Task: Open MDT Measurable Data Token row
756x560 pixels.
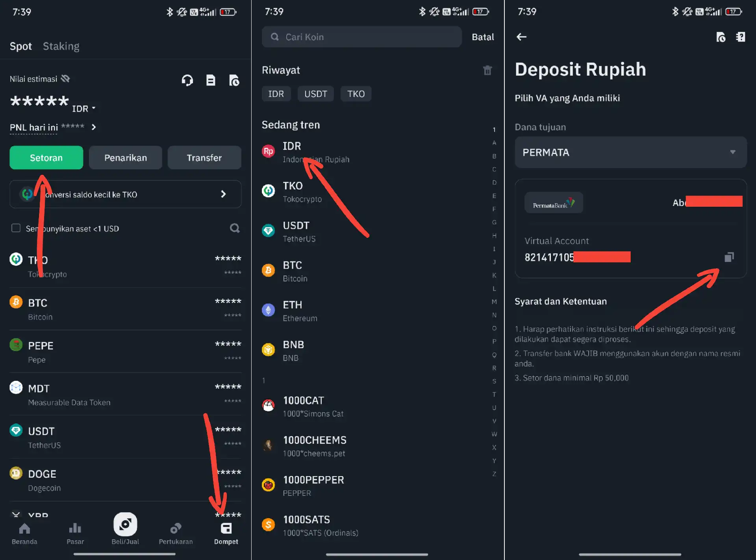Action: 126,395
